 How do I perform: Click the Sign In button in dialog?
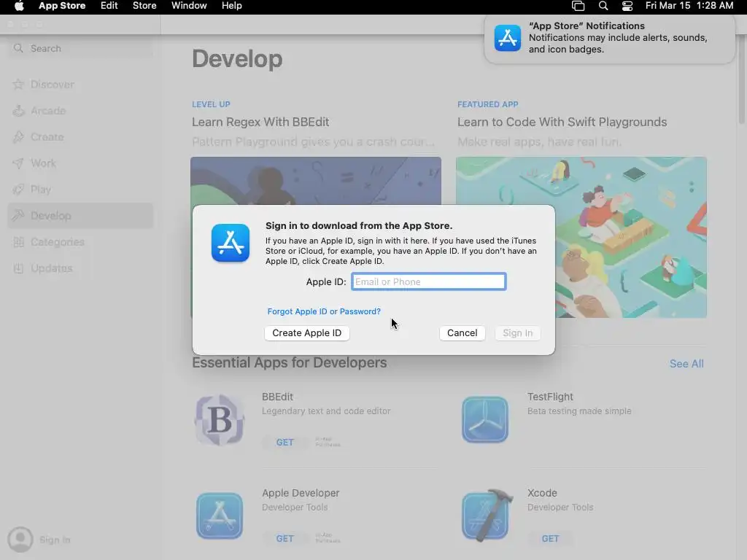coord(517,332)
